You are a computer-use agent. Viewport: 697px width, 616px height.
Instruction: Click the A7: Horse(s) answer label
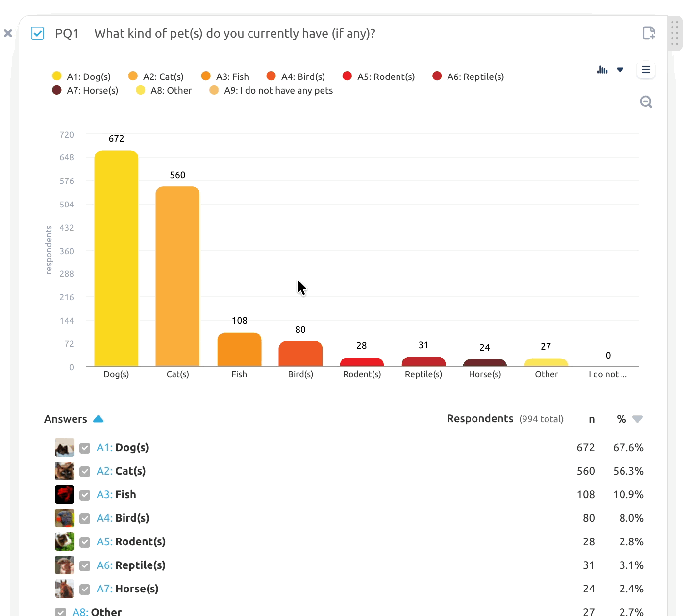(127, 589)
